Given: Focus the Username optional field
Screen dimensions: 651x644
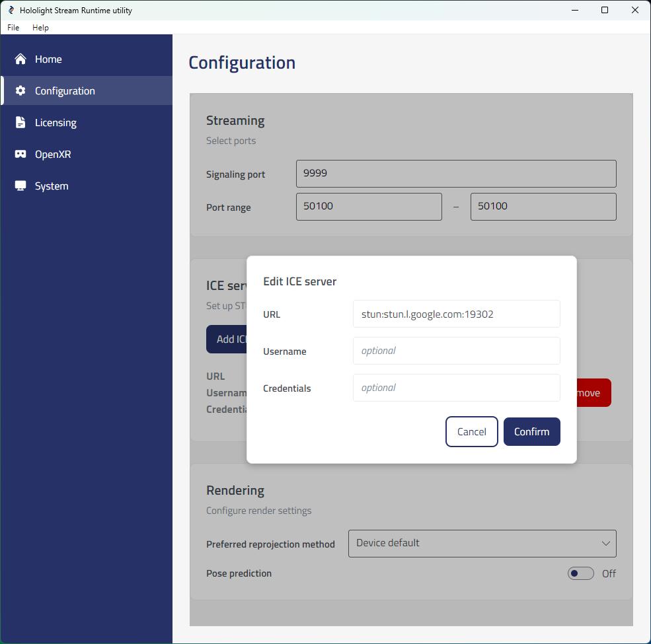Looking at the screenshot, I should (x=456, y=351).
